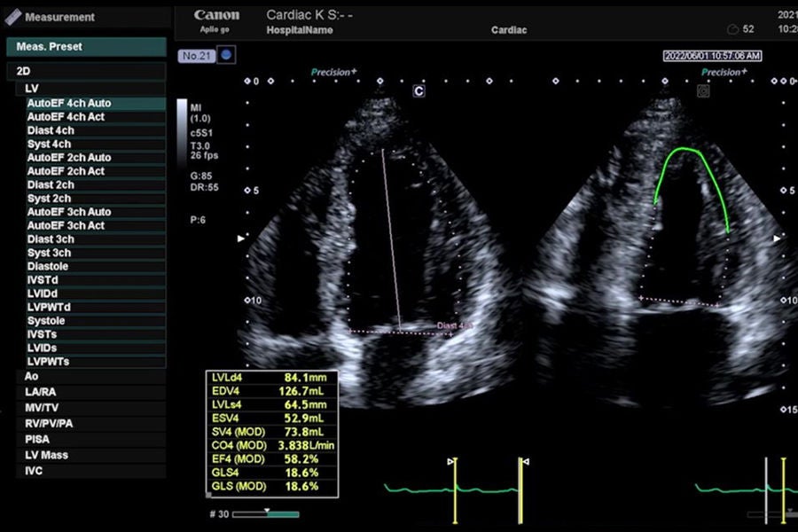Click the focus arrow on the right depth scale
The image size is (798, 532).
click(x=777, y=239)
